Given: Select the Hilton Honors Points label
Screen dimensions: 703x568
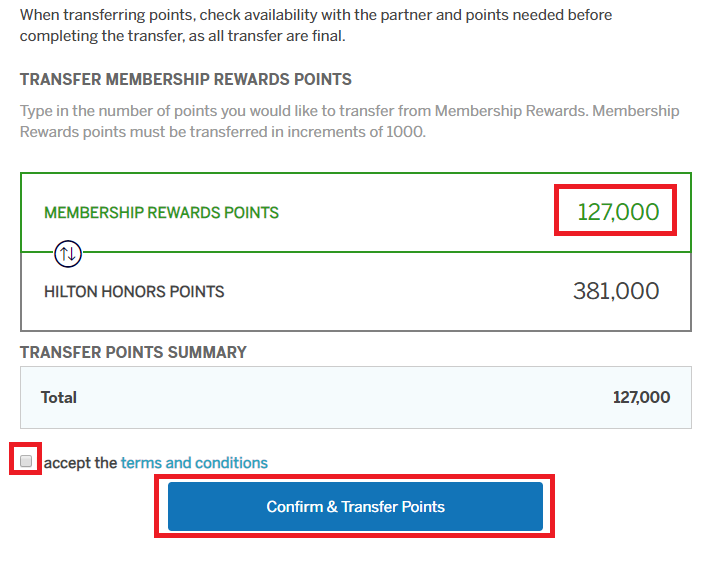Looking at the screenshot, I should coord(134,292).
